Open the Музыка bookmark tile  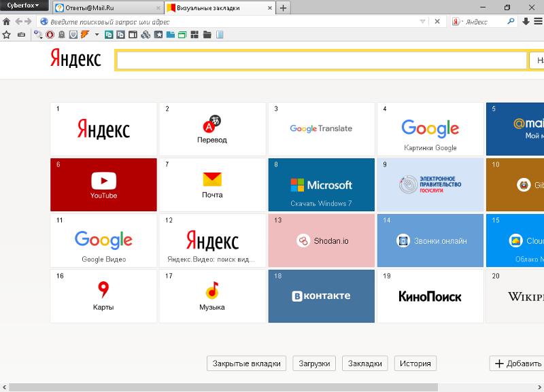[212, 296]
